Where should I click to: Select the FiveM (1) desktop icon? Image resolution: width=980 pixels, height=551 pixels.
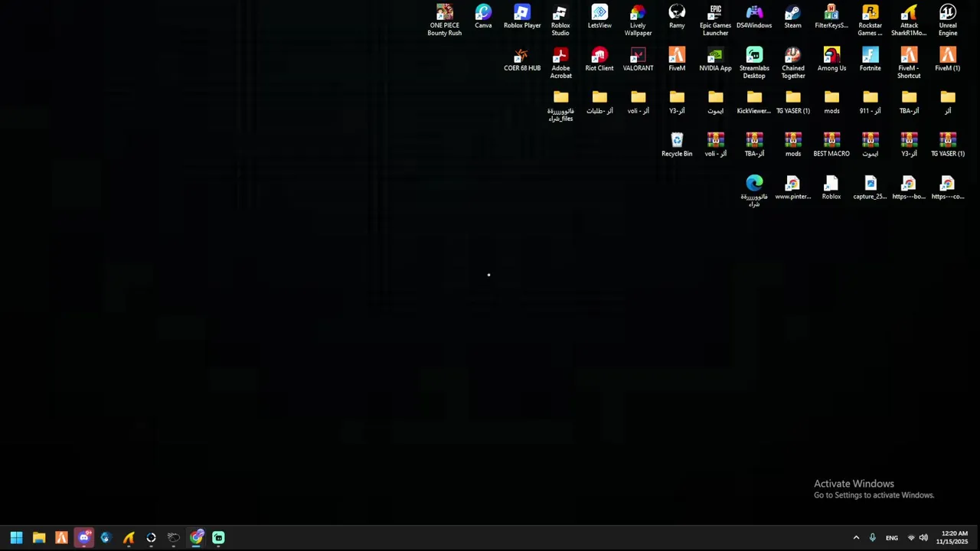(x=948, y=60)
